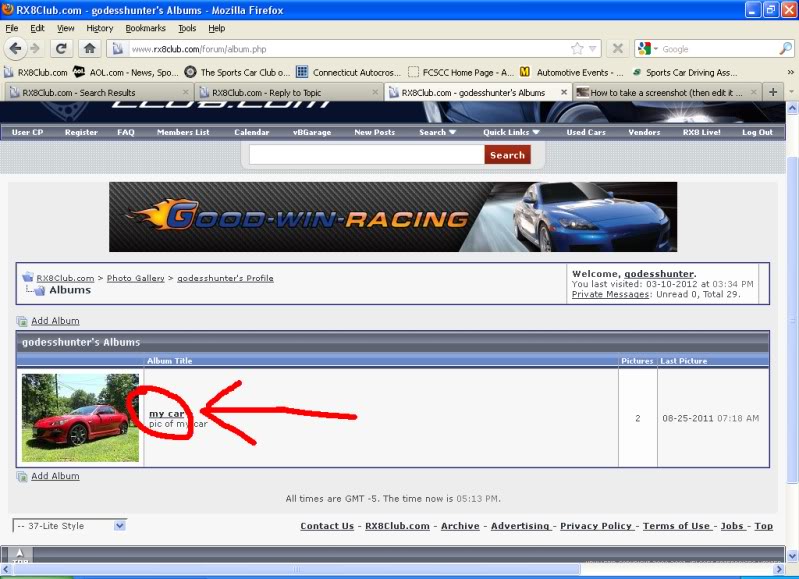Click Register in forum navbar

81,132
